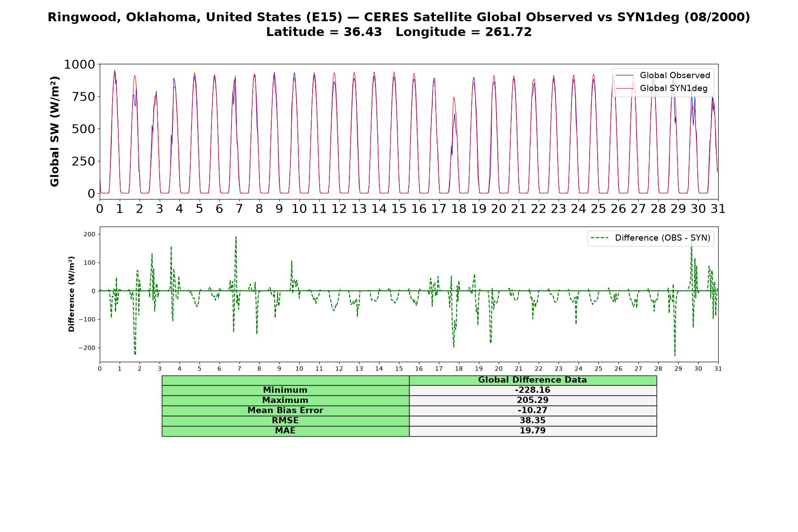Click the Maximum value 205.29 cell

tap(533, 400)
